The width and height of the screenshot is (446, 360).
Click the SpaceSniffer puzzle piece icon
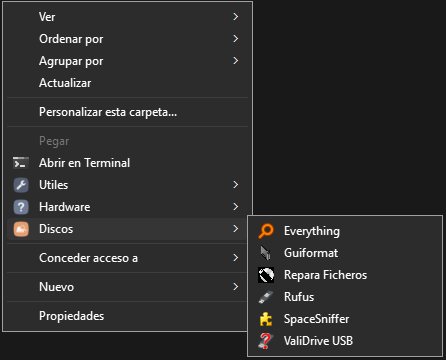[x=266, y=319]
